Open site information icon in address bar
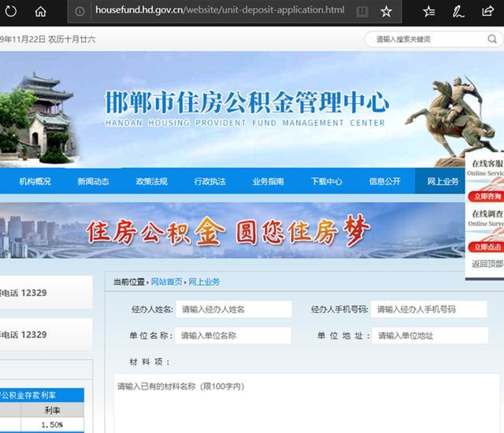 click(80, 12)
